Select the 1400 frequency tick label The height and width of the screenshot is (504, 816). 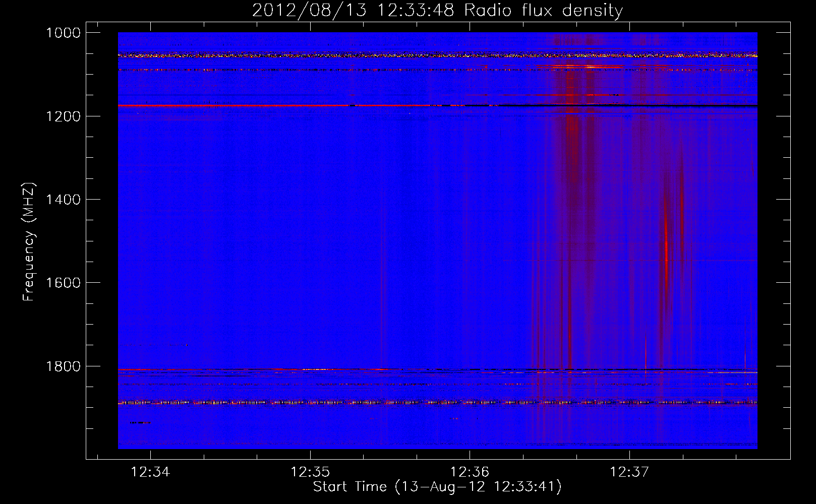(63, 200)
